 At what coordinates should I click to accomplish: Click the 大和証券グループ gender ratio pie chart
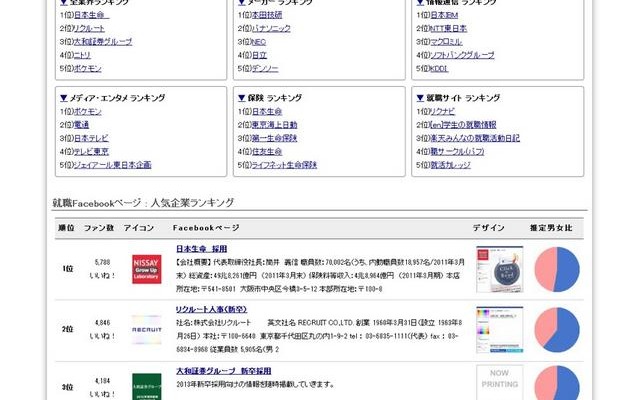(557, 383)
